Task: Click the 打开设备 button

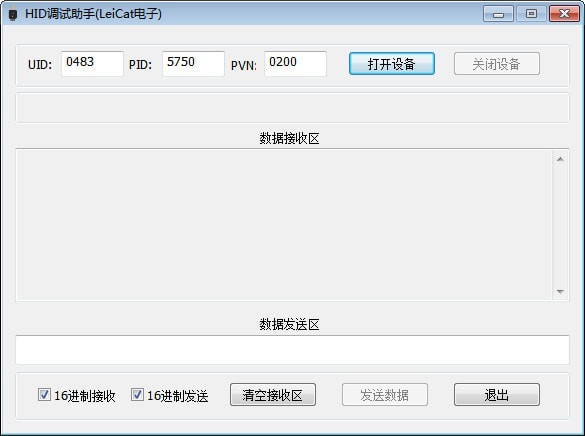Action: (x=392, y=64)
